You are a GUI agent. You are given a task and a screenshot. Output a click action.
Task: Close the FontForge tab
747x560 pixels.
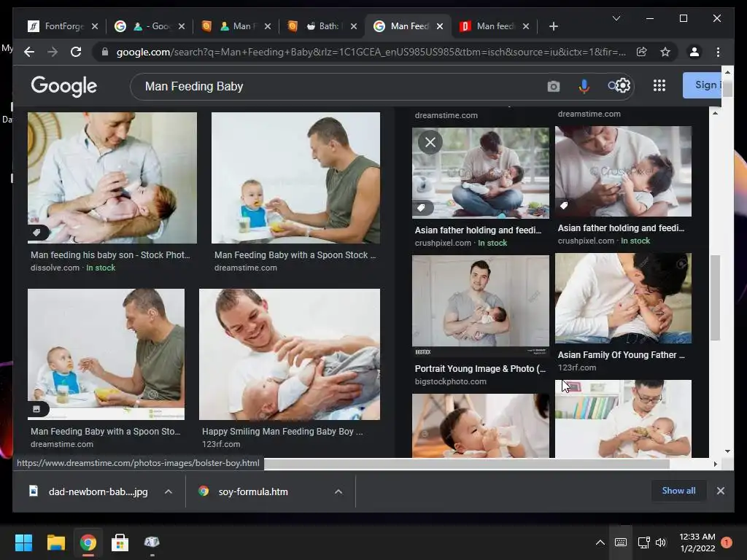point(95,26)
